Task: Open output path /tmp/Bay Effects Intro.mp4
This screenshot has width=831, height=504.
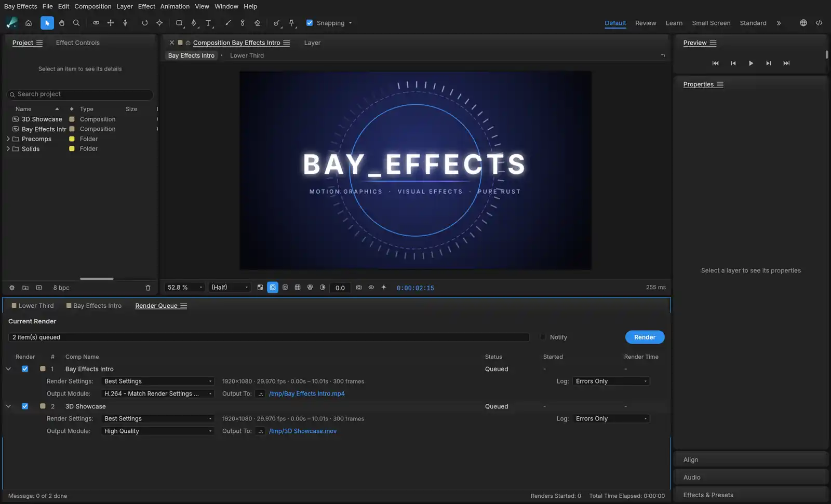Action: [307, 393]
